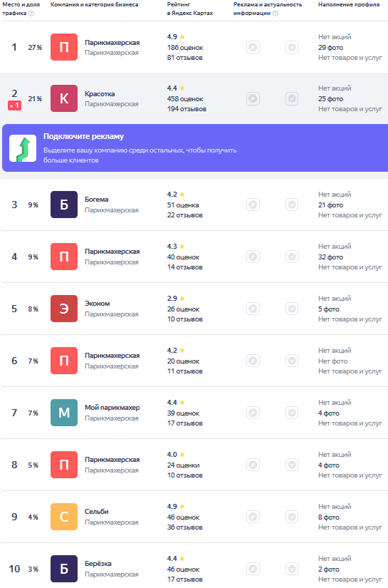The height and width of the screenshot is (588, 388).
Task: Click the verified checkmark icon in the Мой парикмахер row
Action: (292, 413)
